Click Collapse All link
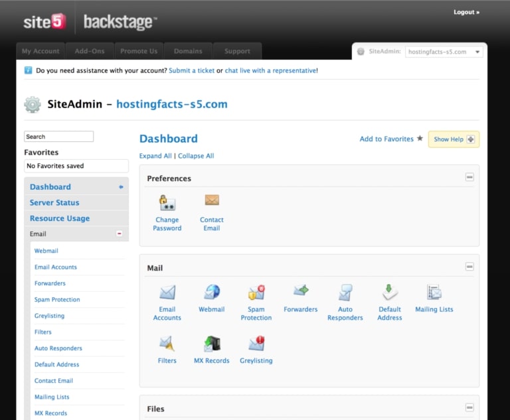Image resolution: width=510 pixels, height=420 pixels. coord(196,156)
